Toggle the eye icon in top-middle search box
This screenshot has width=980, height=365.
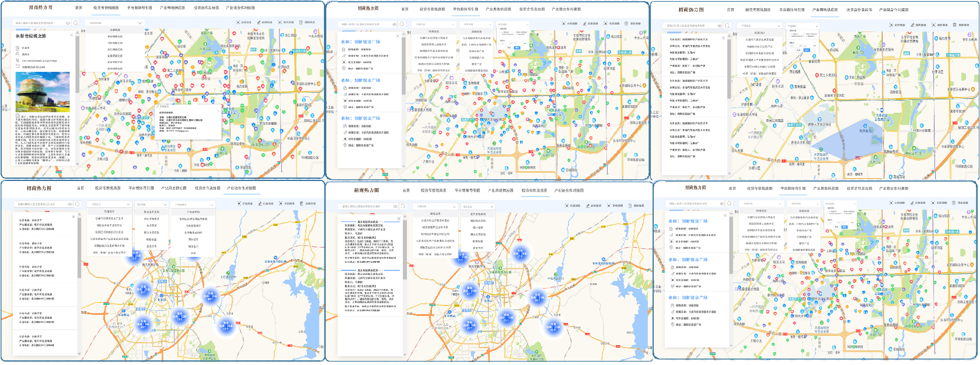tap(394, 25)
